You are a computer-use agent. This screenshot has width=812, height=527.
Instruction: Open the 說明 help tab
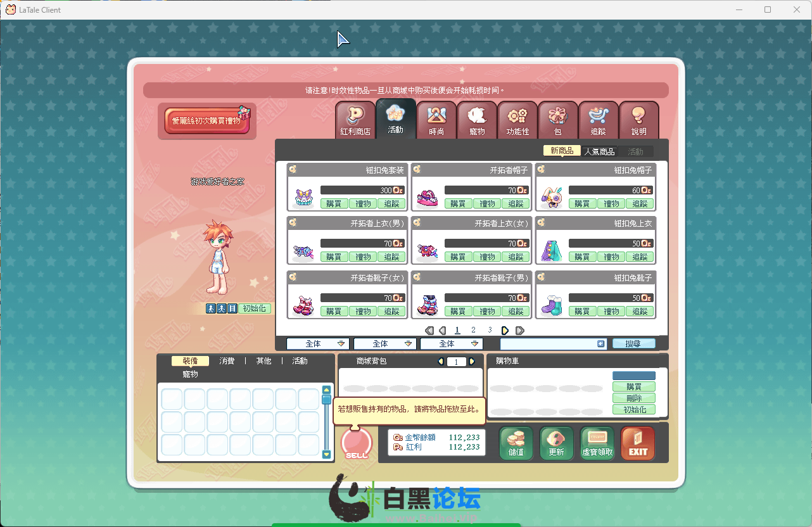639,120
